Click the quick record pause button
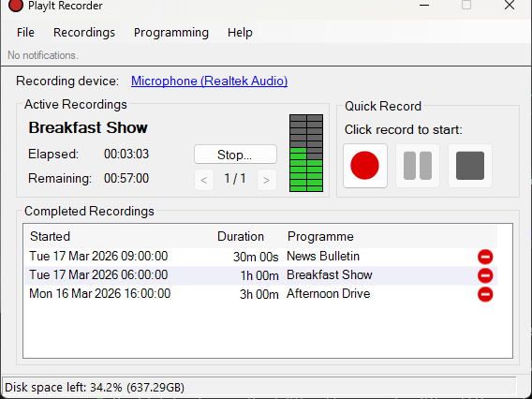Viewport: 532px width, 399px height. coord(418,166)
